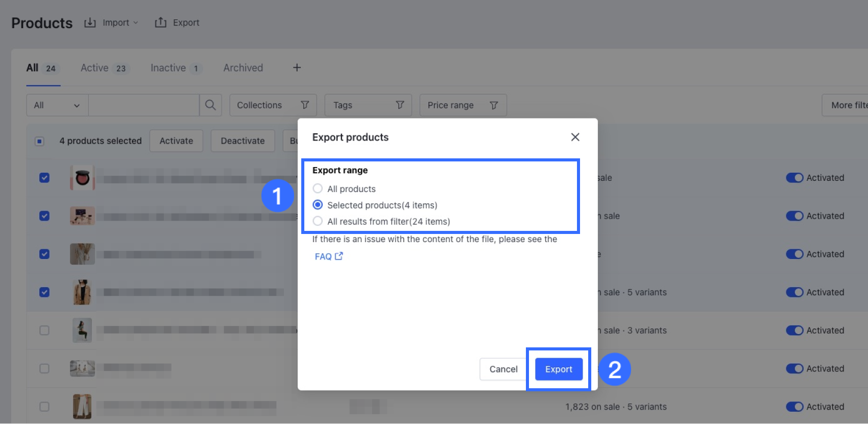
Task: Click the blue Export button
Action: pos(559,369)
